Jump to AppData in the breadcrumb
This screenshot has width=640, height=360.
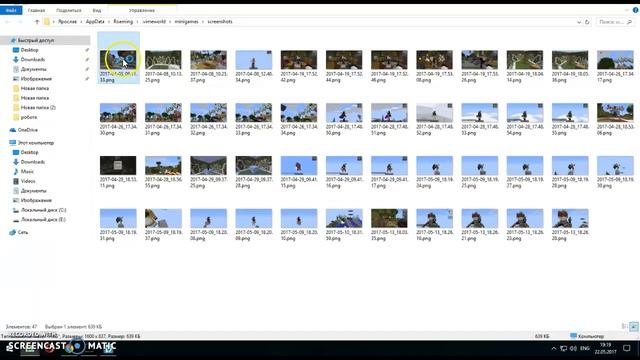[95, 22]
